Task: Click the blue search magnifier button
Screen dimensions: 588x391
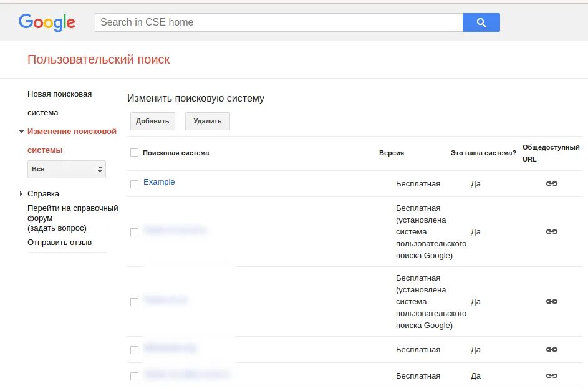Action: pyautogui.click(x=481, y=22)
